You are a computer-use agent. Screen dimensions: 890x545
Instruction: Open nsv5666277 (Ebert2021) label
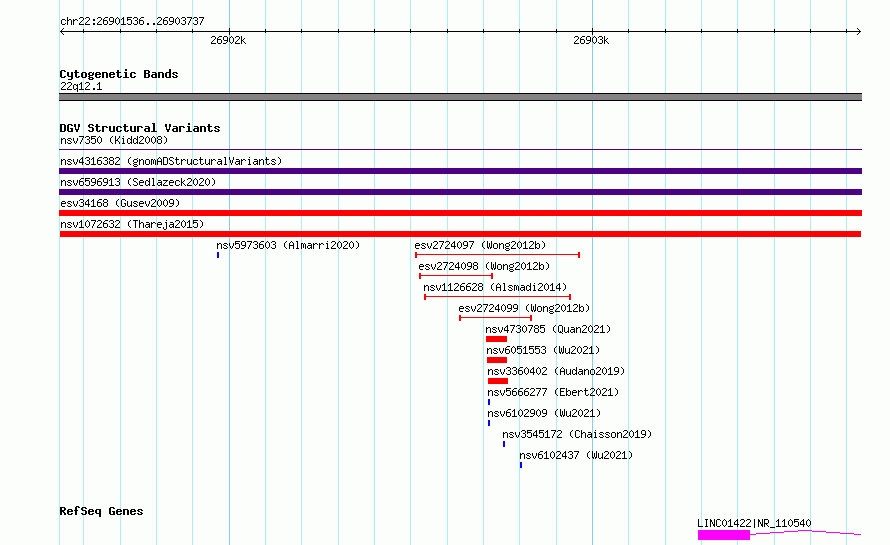(553, 392)
